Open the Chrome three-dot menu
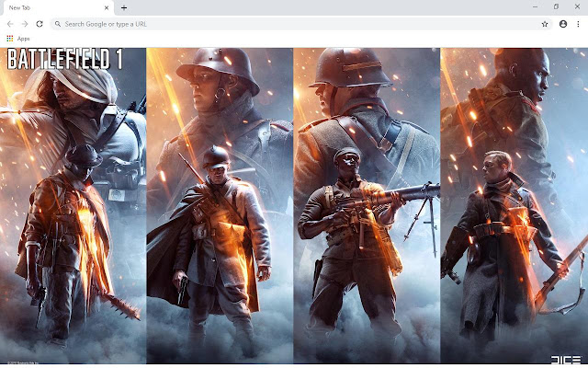Image resolution: width=588 pixels, height=368 pixels. [x=578, y=24]
